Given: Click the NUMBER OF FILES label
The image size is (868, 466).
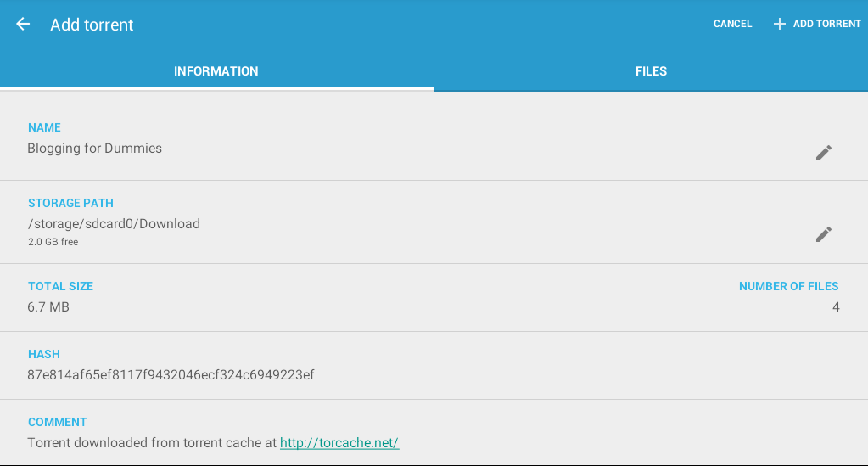Looking at the screenshot, I should [x=789, y=286].
